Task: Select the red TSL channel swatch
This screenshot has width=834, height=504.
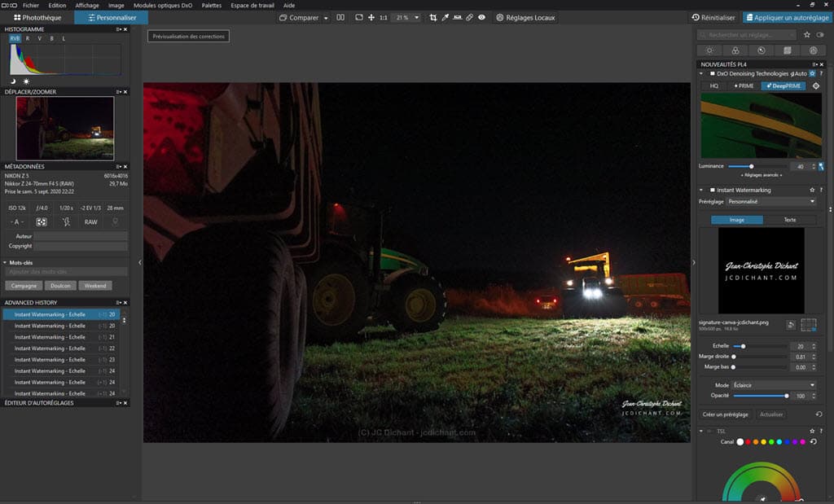Action: 748,442
